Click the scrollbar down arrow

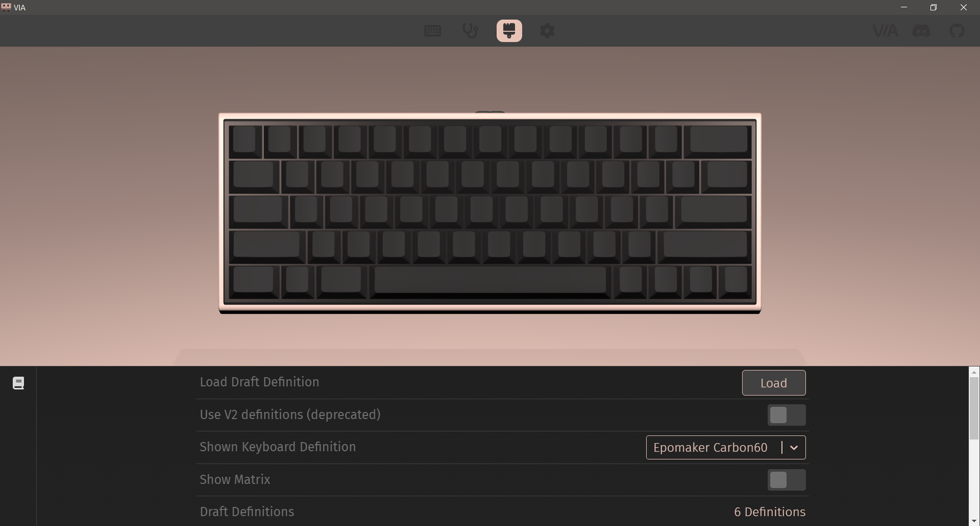974,521
